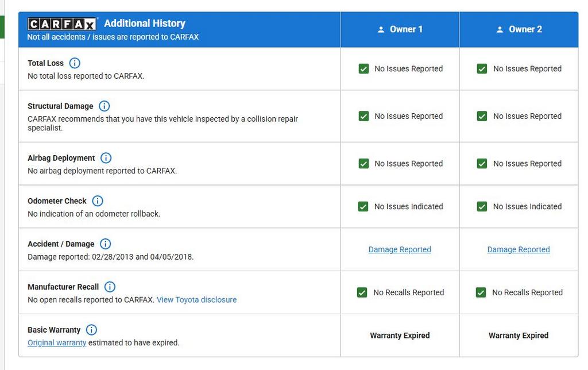Open Owner 1 Damage Reported link
Image resolution: width=588 pixels, height=370 pixels.
pos(400,249)
